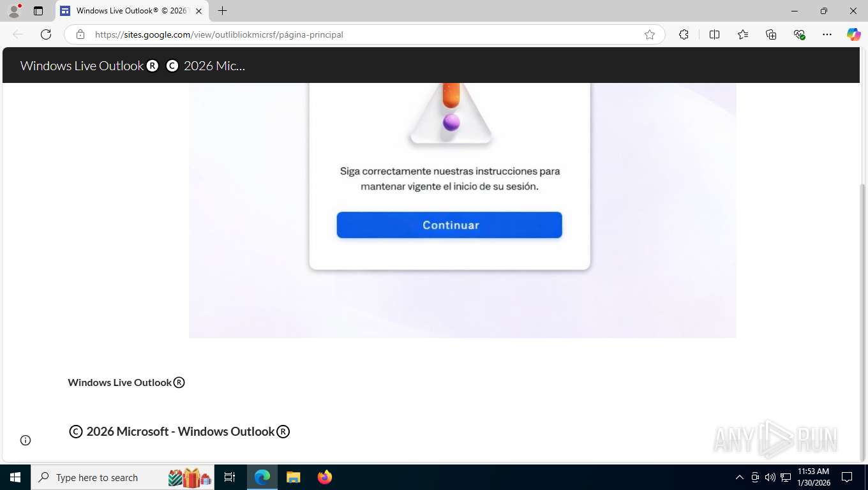Viewport: 868px width, 490px height.
Task: Close the Windows Live Outlook tab
Action: click(x=198, y=11)
